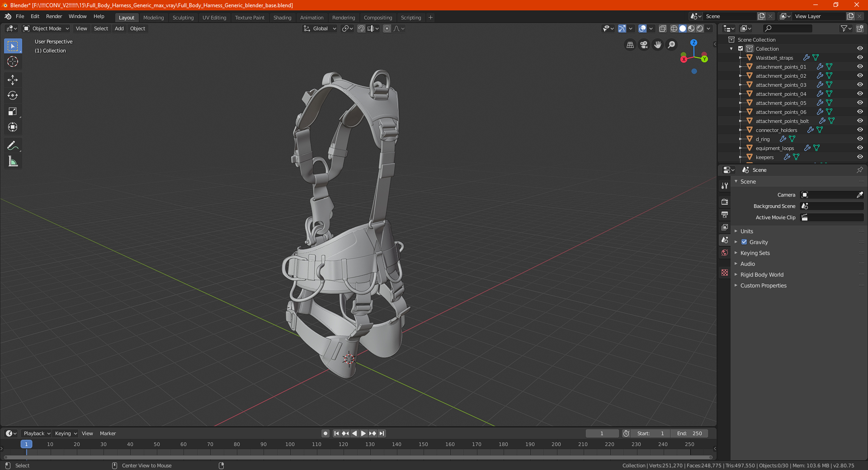Select attachment_points_bolt in the outliner

pos(782,121)
